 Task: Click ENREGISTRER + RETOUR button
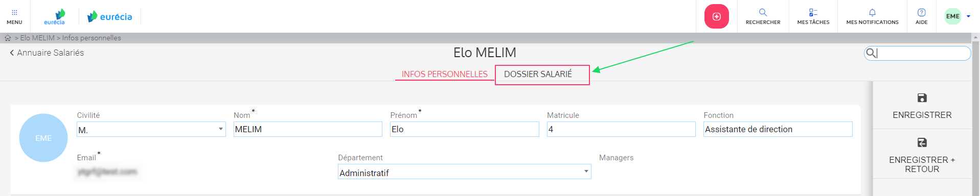pos(922,155)
